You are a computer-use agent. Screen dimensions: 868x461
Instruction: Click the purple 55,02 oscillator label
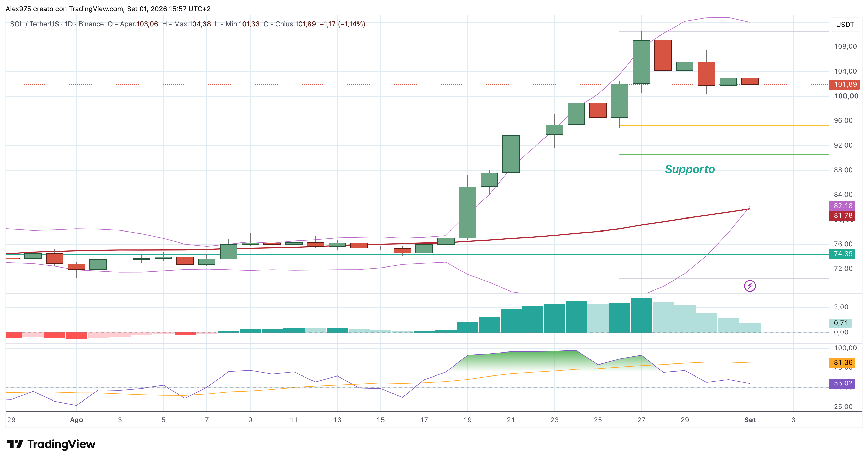(x=842, y=384)
